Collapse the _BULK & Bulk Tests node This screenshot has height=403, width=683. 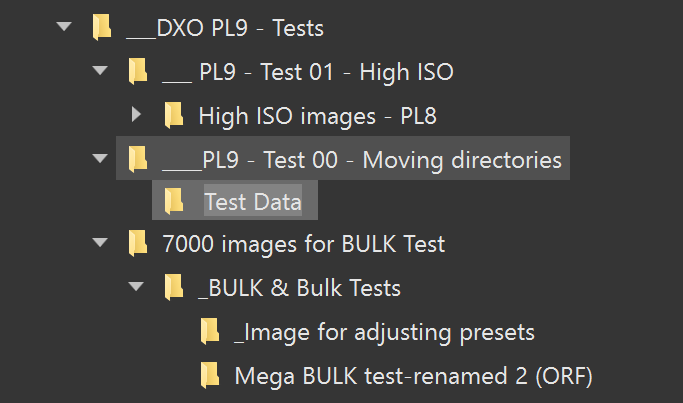pos(137,288)
